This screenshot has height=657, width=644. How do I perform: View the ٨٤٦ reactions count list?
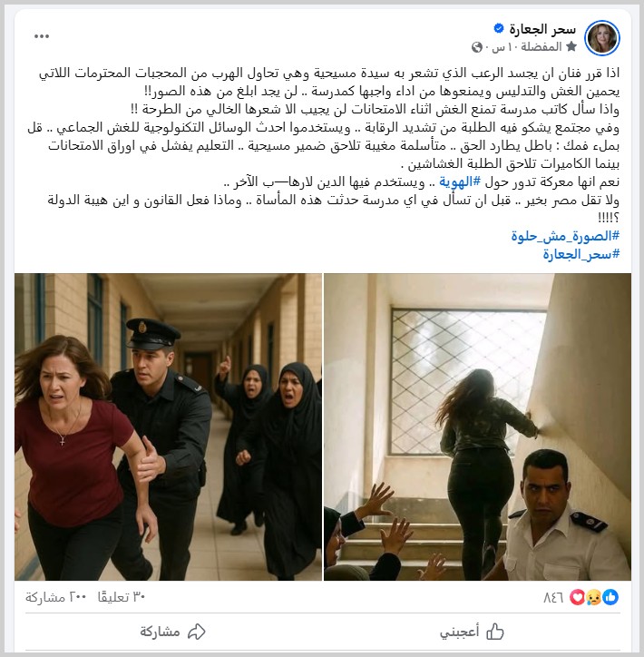[x=553, y=597]
